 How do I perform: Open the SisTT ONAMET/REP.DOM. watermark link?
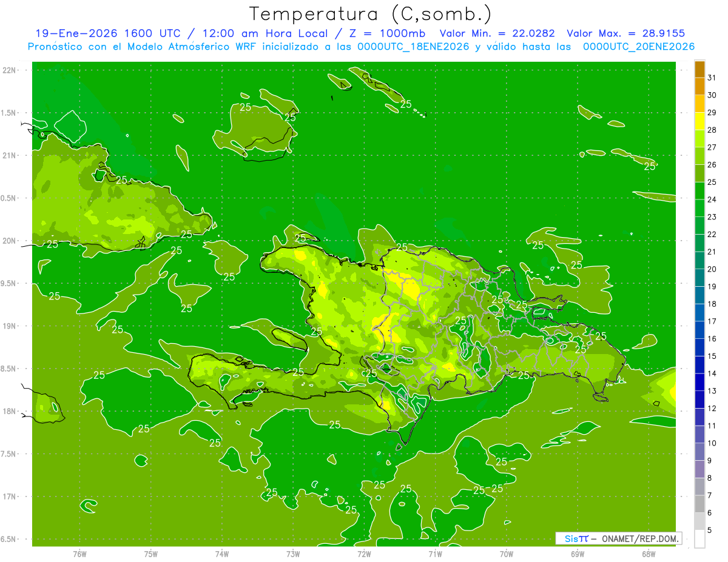pyautogui.click(x=618, y=538)
